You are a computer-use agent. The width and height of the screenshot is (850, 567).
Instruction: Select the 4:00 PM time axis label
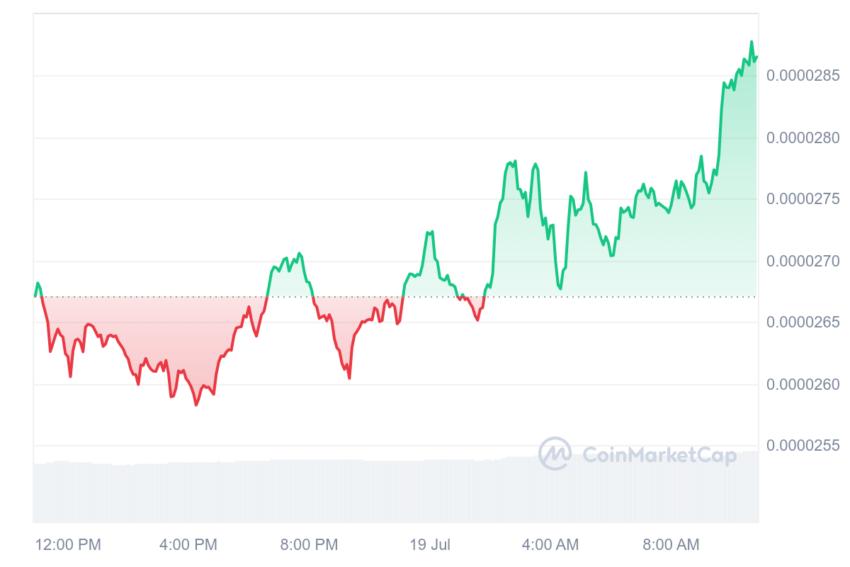(188, 544)
